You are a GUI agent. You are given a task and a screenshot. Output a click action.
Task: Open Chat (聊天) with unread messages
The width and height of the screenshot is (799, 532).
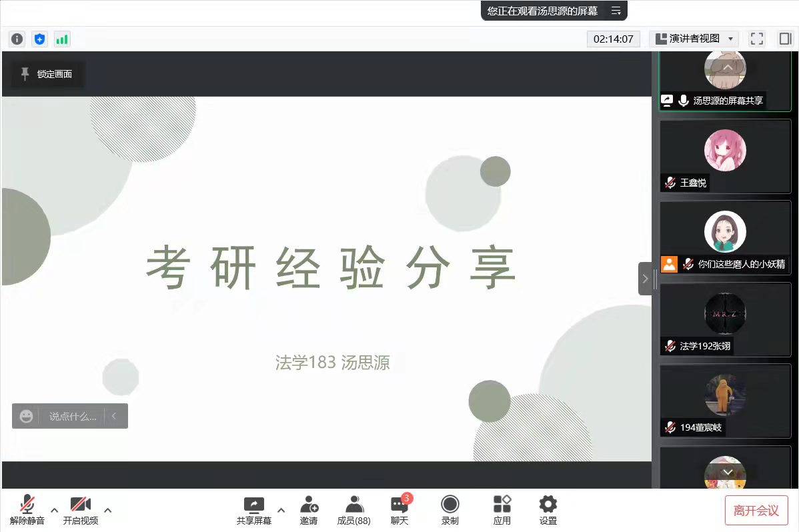(x=399, y=511)
